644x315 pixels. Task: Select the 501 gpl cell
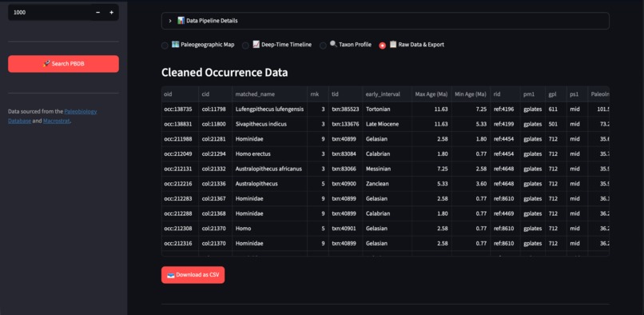[x=555, y=124]
